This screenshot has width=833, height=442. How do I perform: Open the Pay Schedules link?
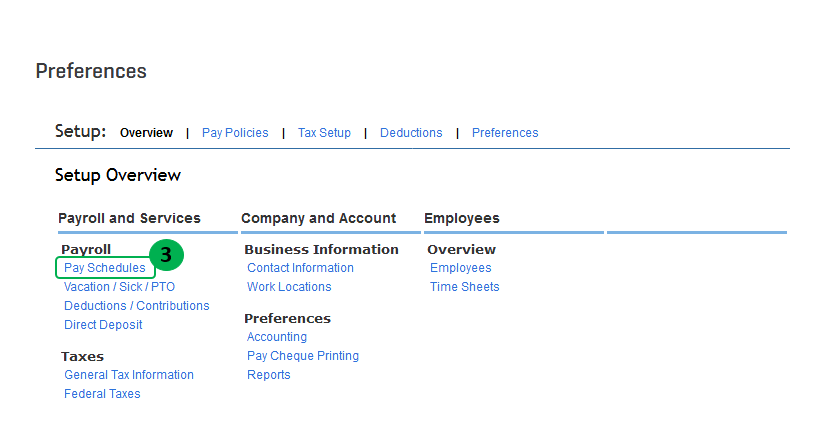point(105,268)
